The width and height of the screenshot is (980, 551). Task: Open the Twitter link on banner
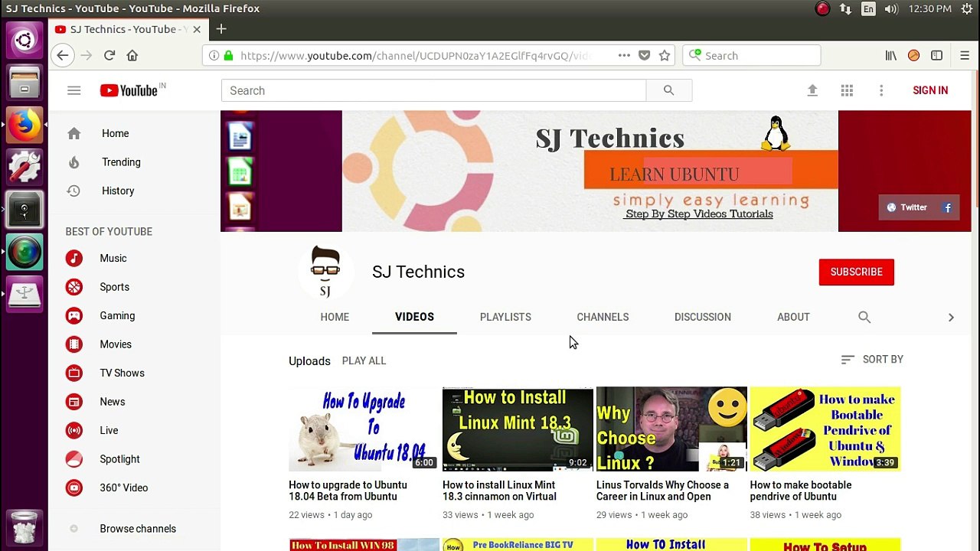click(907, 207)
